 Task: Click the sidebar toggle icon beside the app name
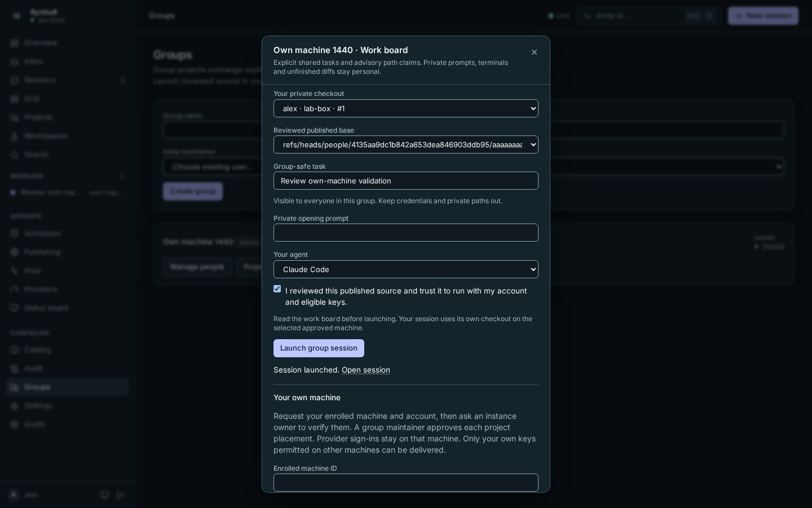point(16,16)
